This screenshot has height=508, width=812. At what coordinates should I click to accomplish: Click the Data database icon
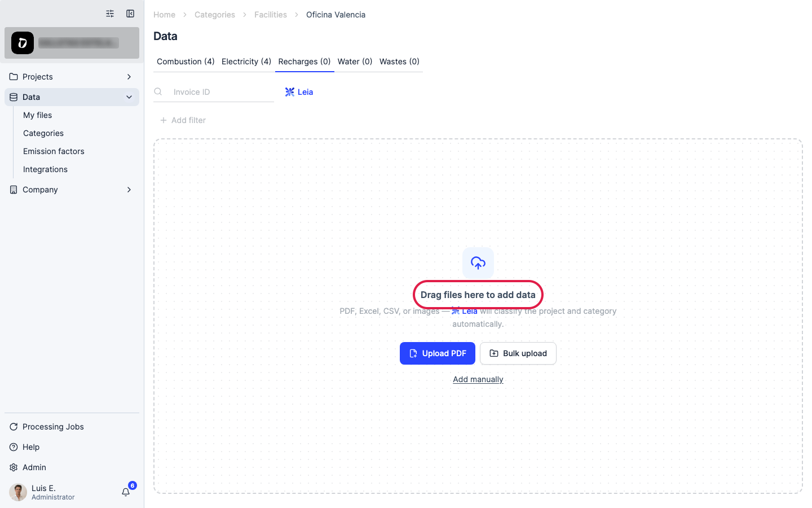pyautogui.click(x=14, y=97)
